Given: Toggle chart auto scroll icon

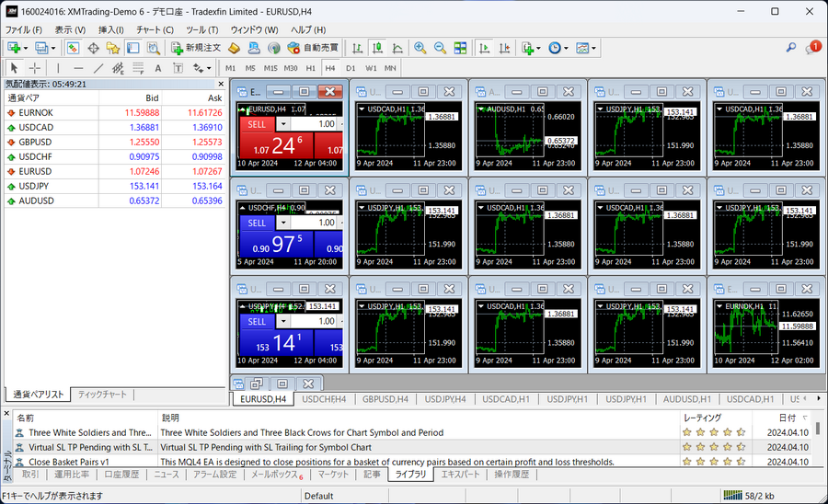Looking at the screenshot, I should pos(484,48).
